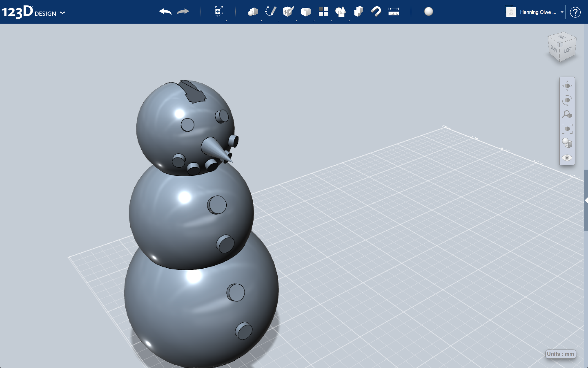Expand the 123D DESIGN menu chevron
This screenshot has width=588, height=368.
point(63,13)
